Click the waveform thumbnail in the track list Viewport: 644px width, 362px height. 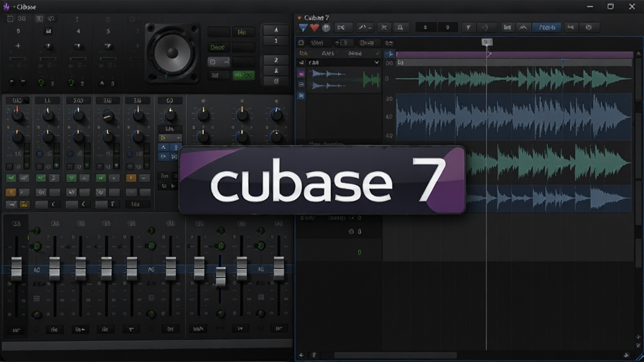tap(344, 80)
